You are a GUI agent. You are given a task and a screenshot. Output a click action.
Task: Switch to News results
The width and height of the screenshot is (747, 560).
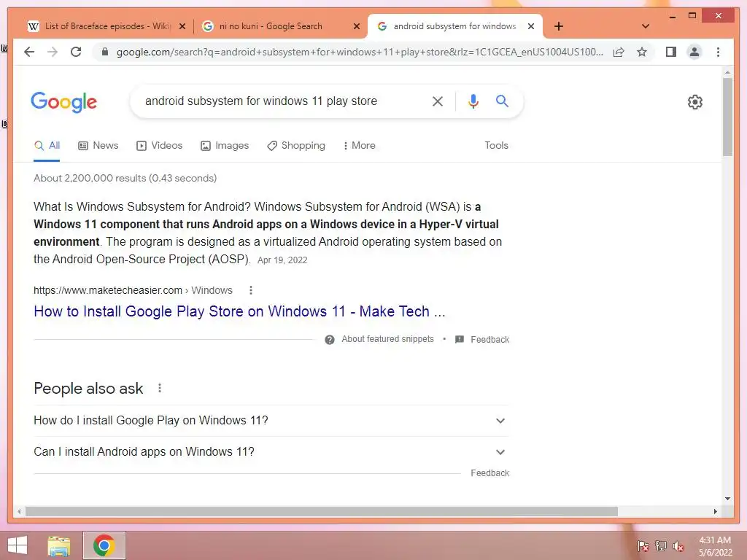[98, 146]
